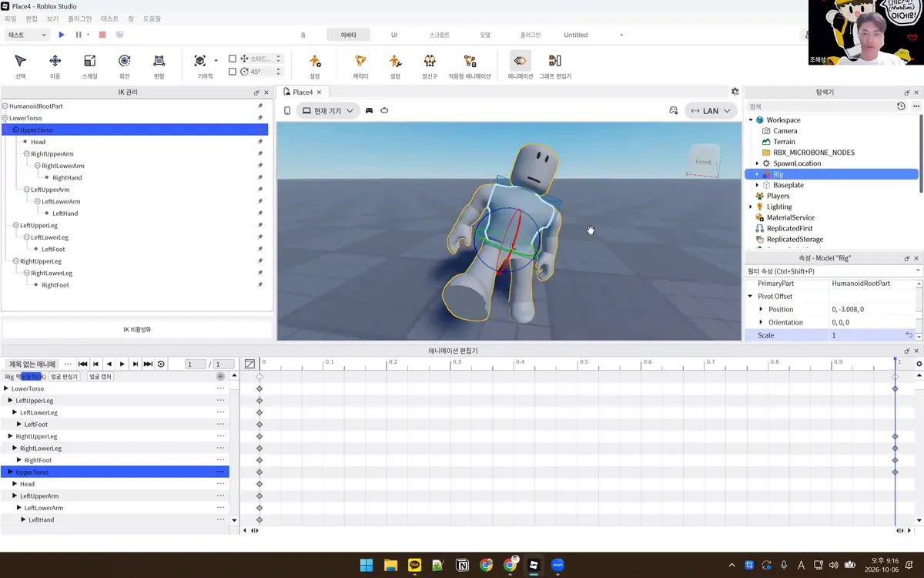The width and height of the screenshot is (924, 578).
Task: Select the 선택 (Select) tool
Action: point(21,66)
